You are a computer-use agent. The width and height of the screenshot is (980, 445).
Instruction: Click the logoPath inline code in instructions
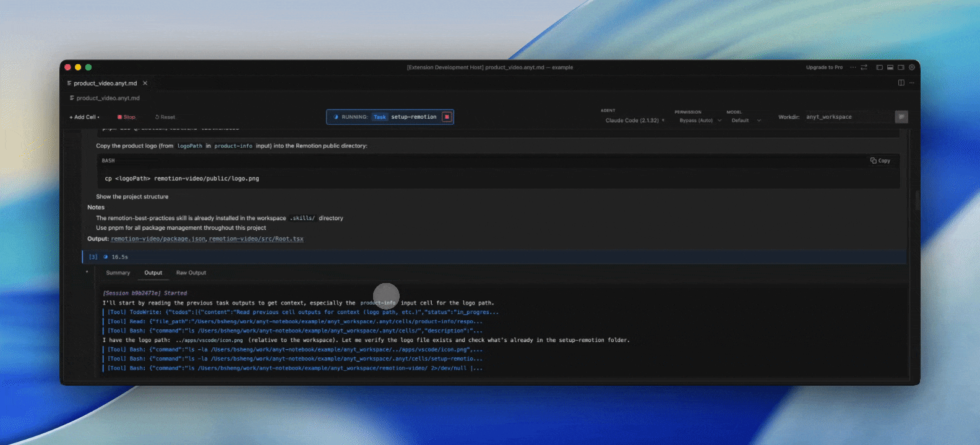189,146
